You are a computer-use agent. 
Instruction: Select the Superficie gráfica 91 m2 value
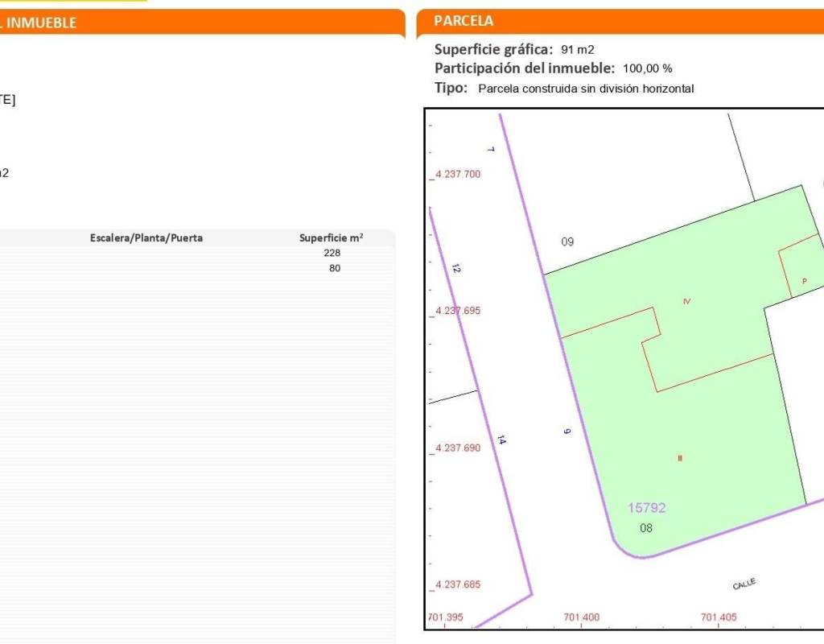click(x=577, y=50)
